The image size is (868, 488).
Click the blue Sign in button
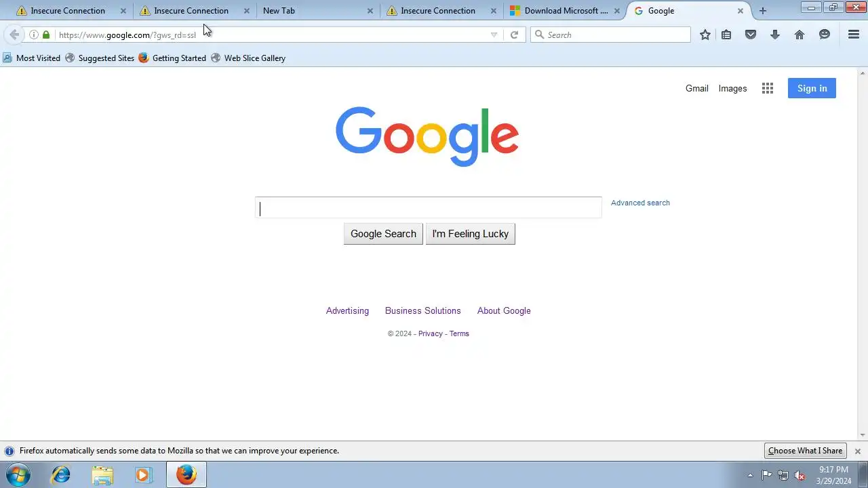812,88
